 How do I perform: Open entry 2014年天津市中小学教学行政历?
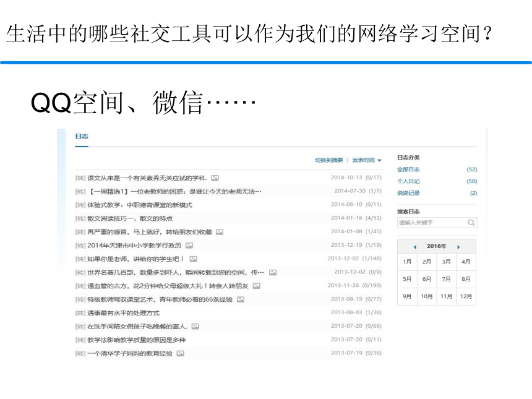point(134,246)
